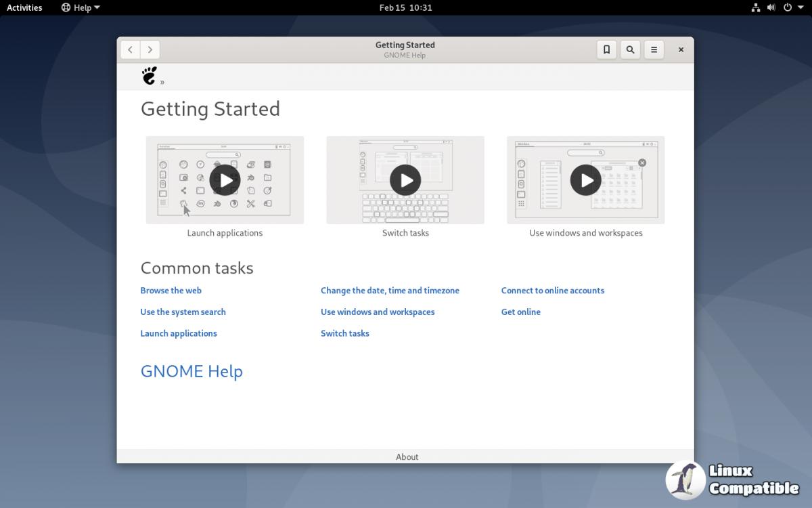Click the network status icon in top bar
The width and height of the screenshot is (812, 508).
click(x=756, y=7)
